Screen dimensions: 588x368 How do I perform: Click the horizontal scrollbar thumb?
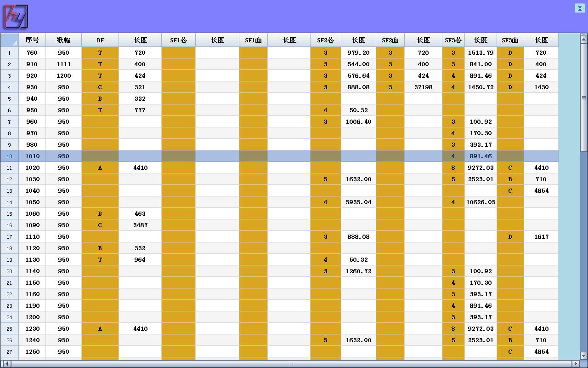tap(291, 364)
